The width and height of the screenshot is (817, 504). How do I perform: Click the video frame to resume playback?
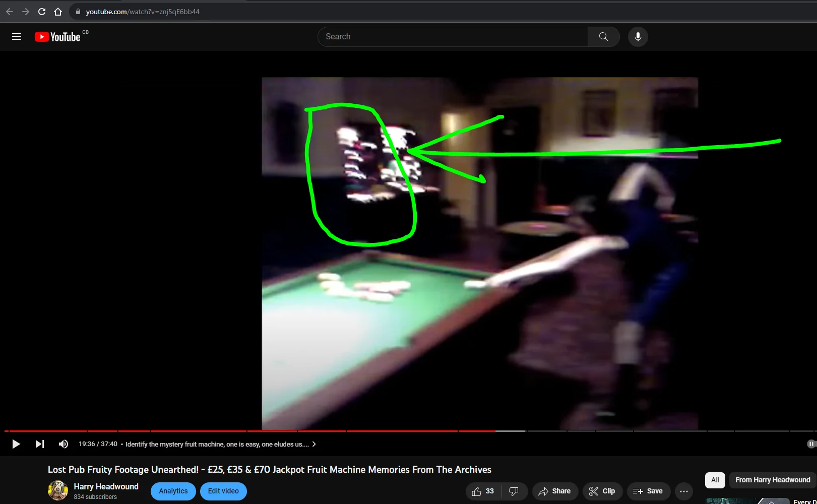coord(479,253)
